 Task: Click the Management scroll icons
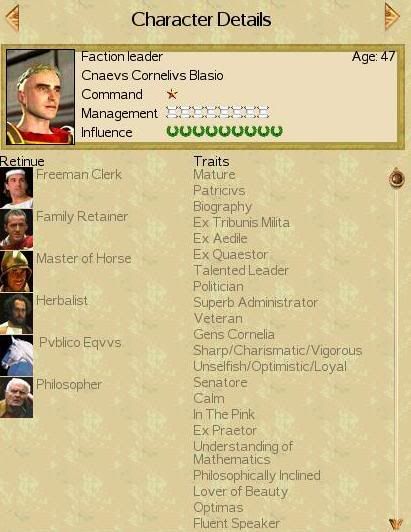coord(218,112)
